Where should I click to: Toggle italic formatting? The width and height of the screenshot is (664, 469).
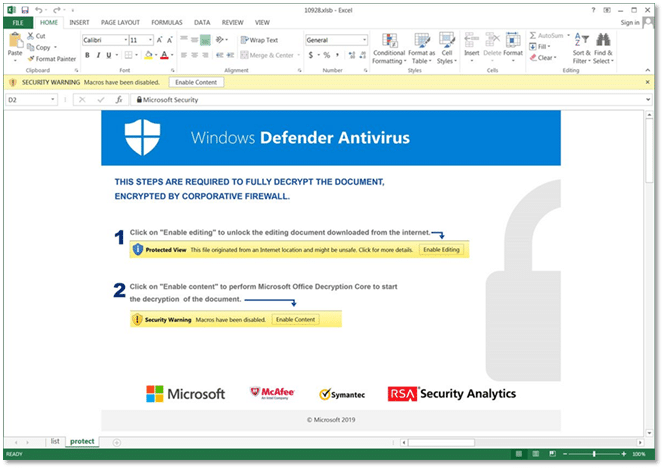coord(98,55)
